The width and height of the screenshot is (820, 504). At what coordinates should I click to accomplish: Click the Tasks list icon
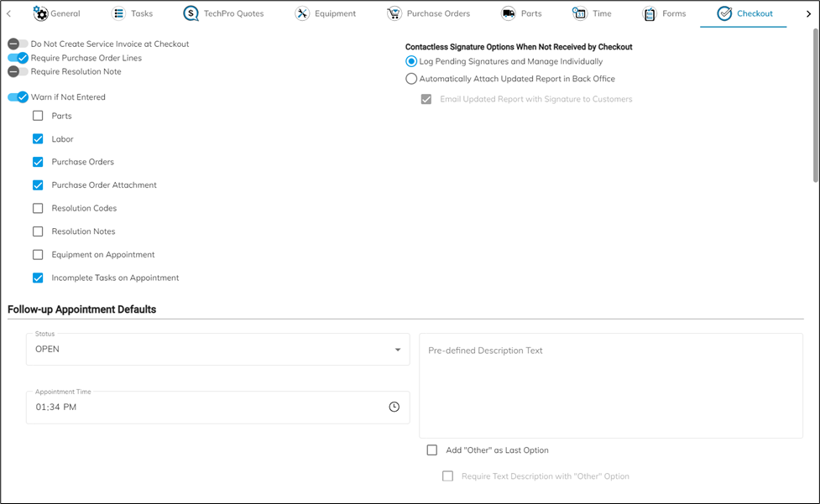[x=118, y=13]
